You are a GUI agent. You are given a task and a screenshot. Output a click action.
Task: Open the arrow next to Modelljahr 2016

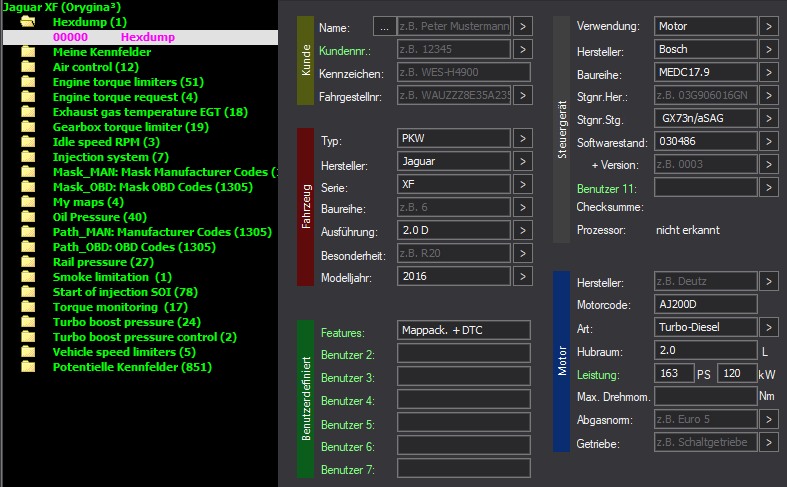point(523,276)
